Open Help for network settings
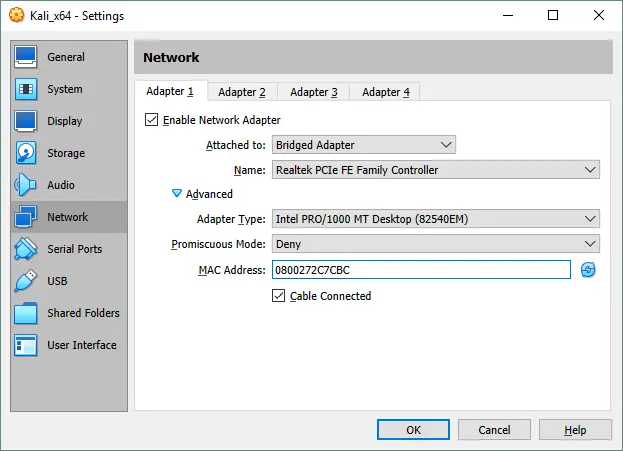 pyautogui.click(x=575, y=430)
